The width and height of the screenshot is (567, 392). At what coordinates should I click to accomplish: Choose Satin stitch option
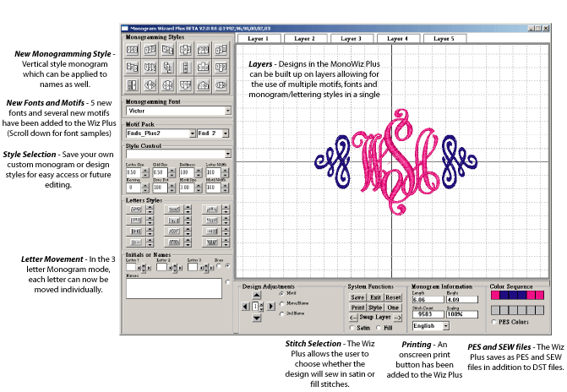click(x=352, y=328)
